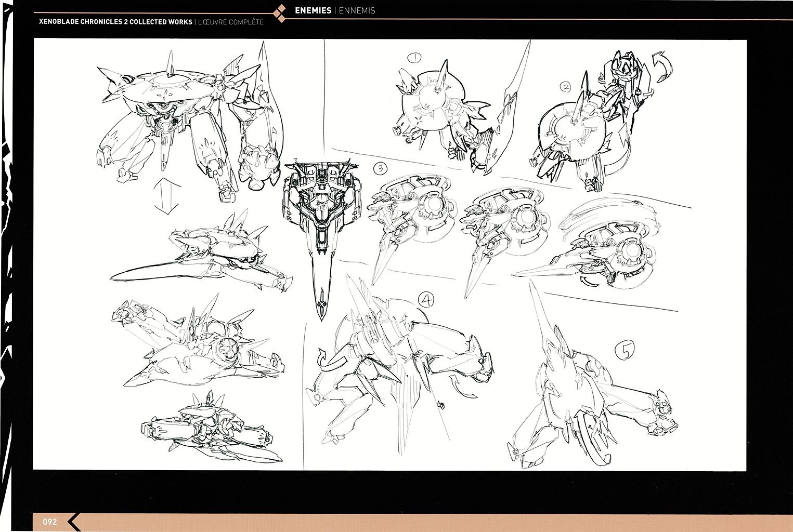Click the page number 092
Viewport: 793px width, 532px height.
[x=50, y=522]
